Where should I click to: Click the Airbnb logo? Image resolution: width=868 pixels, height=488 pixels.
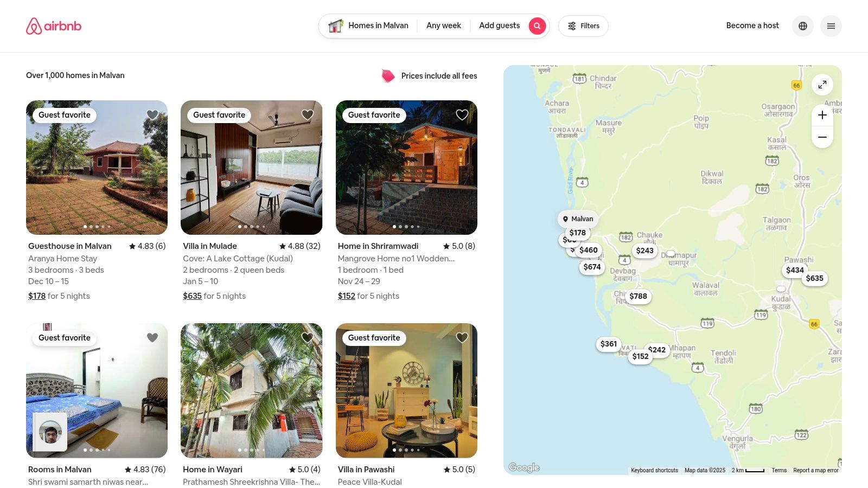coord(53,25)
